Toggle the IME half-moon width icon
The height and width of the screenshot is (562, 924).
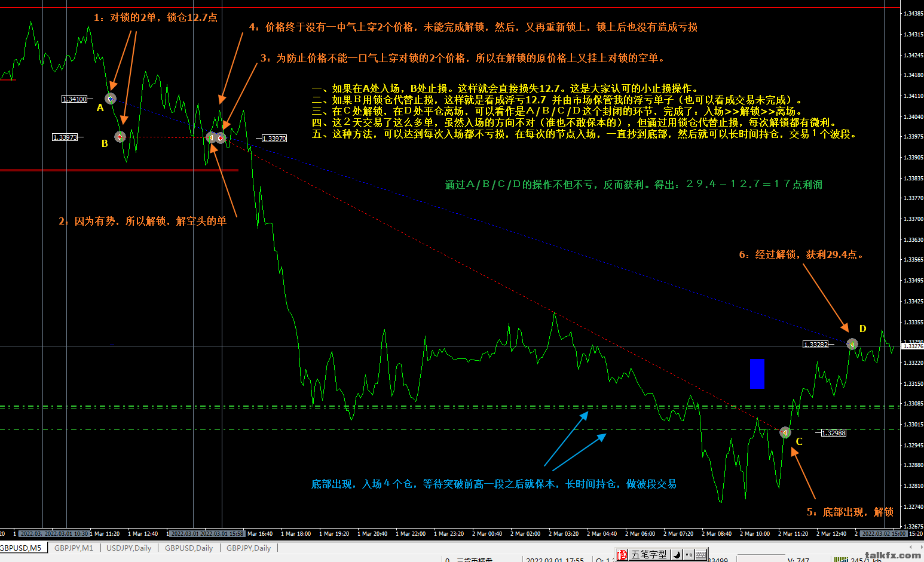click(x=677, y=555)
